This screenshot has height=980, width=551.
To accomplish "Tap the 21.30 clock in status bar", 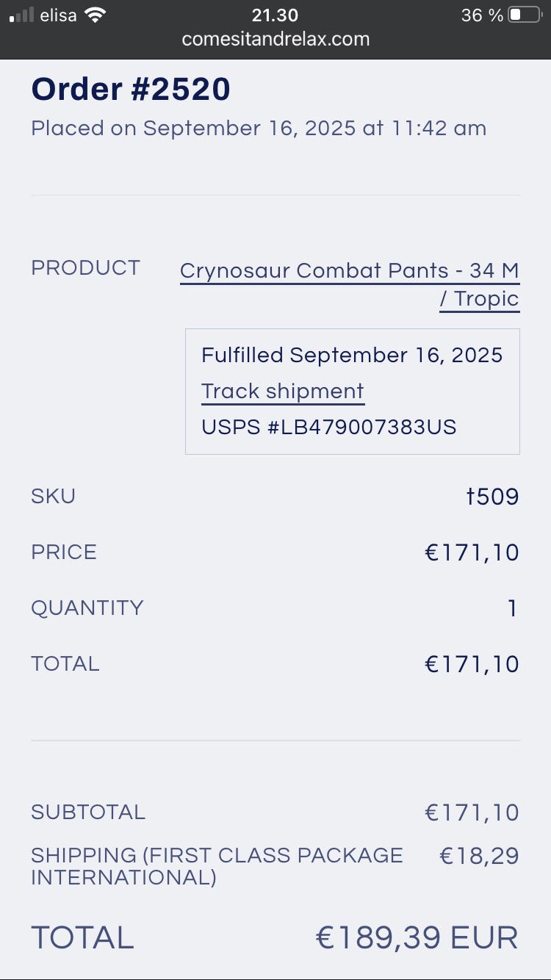I will (275, 15).
